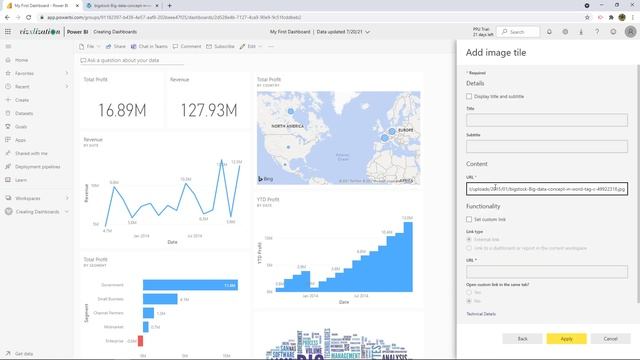Click the Subscribe toolbar button

220,47
